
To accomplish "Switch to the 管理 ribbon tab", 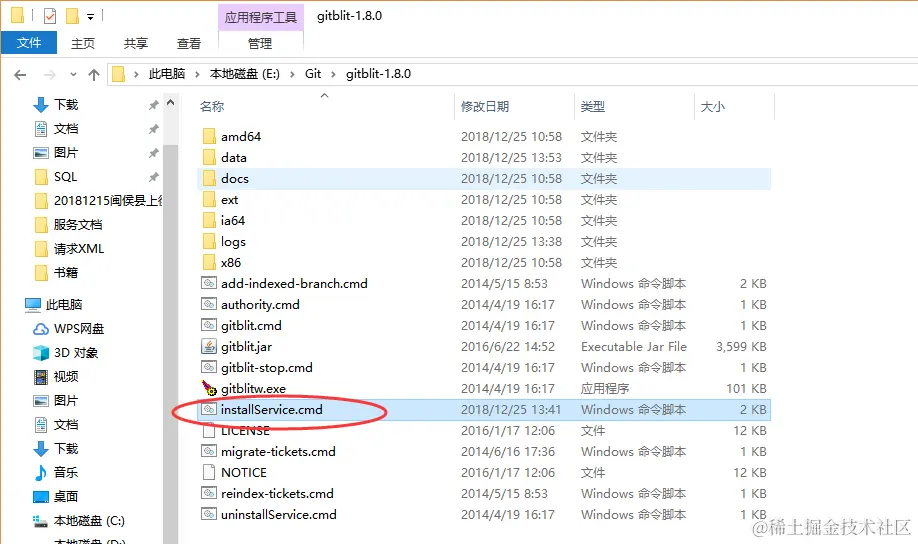I will tap(260, 43).
